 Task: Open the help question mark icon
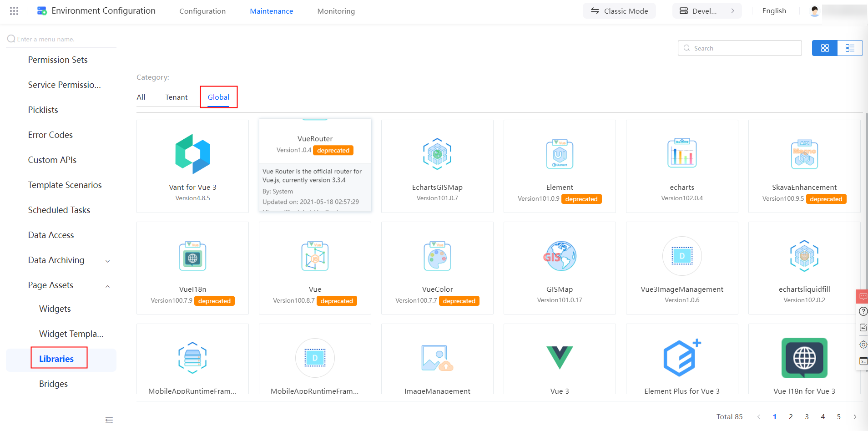point(863,311)
